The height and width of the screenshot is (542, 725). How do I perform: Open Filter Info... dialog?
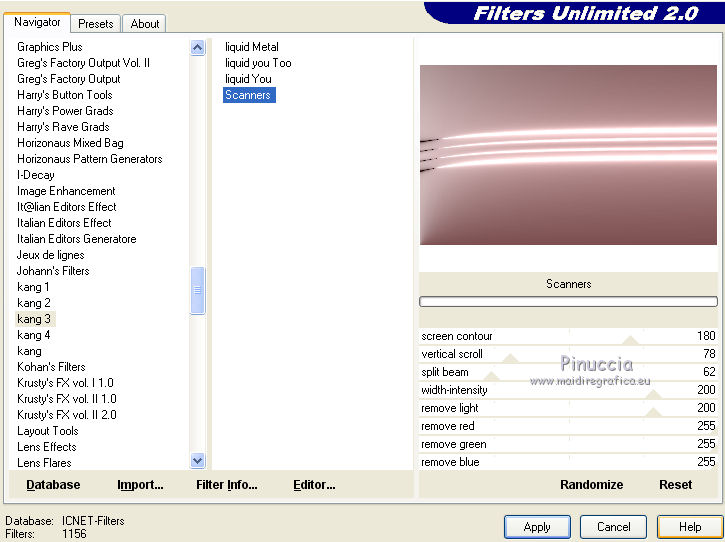coord(227,485)
